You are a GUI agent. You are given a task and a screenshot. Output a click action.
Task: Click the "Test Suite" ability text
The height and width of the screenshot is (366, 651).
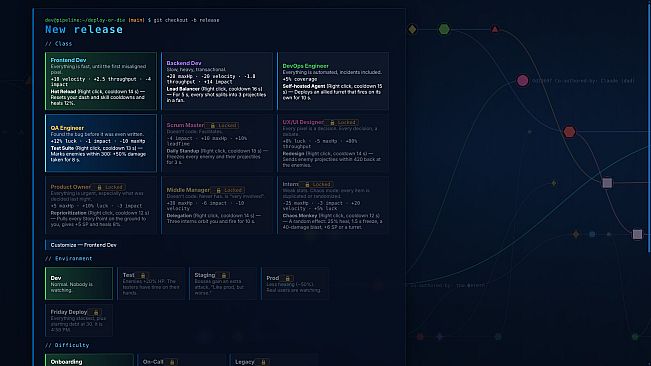tap(62, 148)
